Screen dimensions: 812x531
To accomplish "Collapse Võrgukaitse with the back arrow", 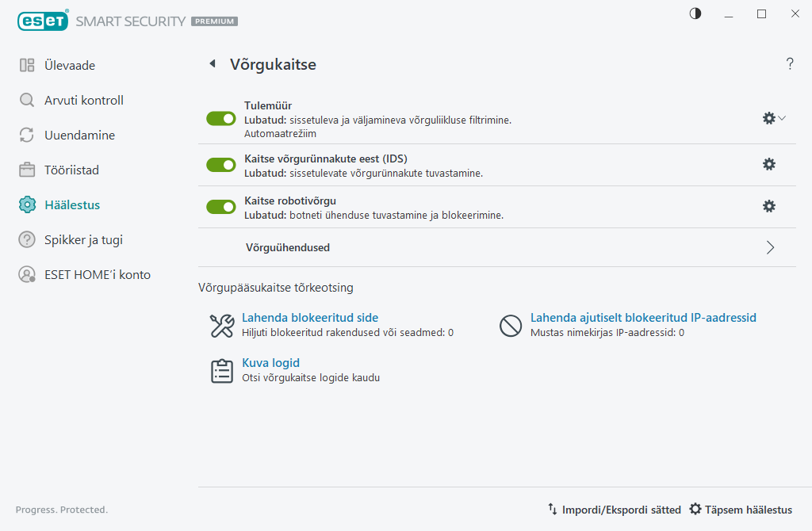I will coord(212,63).
